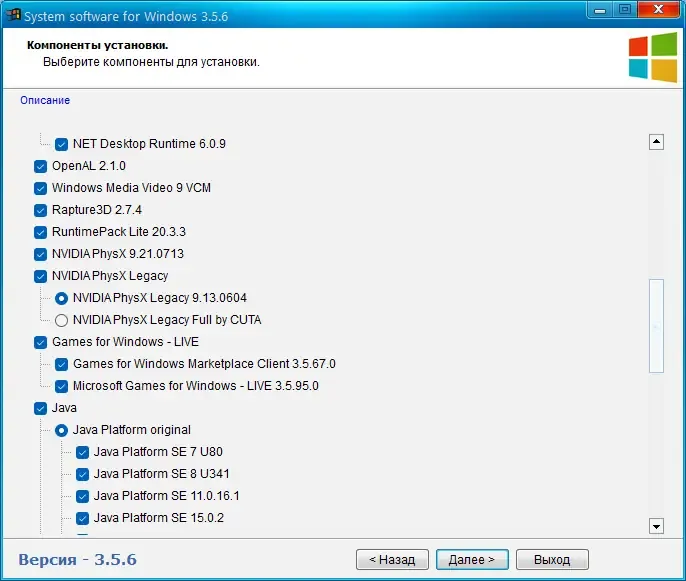The width and height of the screenshot is (686, 581).
Task: Toggle Games for Windows Marketplace Client 3.5.67.0 checkbox
Action: click(x=61, y=364)
